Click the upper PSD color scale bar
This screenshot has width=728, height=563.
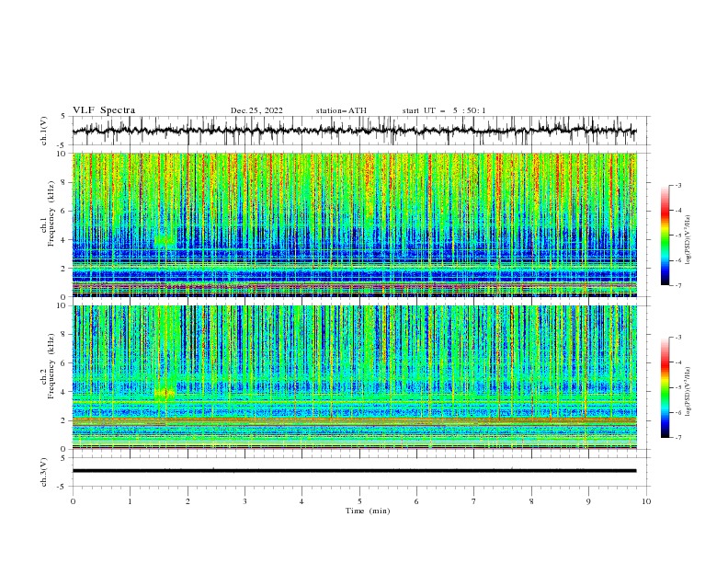[x=665, y=236]
